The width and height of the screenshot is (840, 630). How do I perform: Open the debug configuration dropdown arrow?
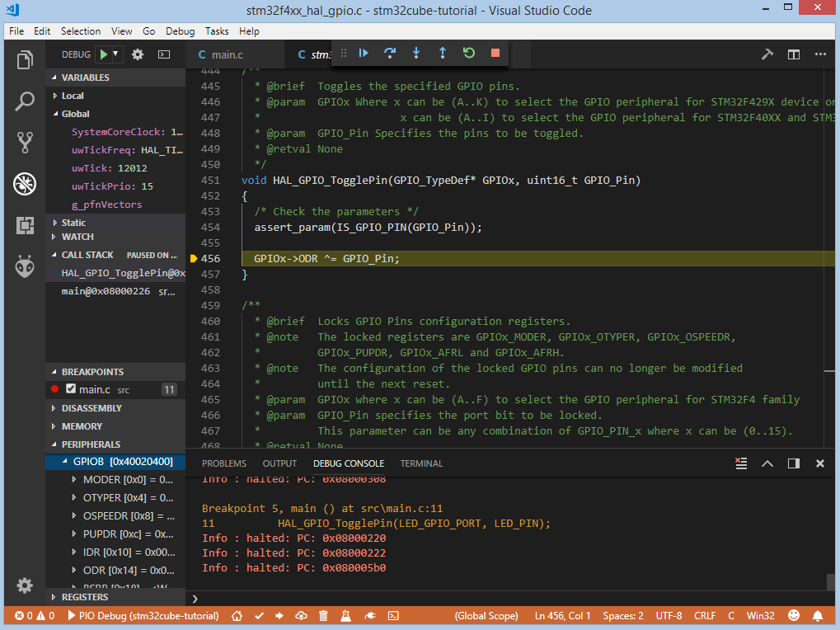click(115, 54)
